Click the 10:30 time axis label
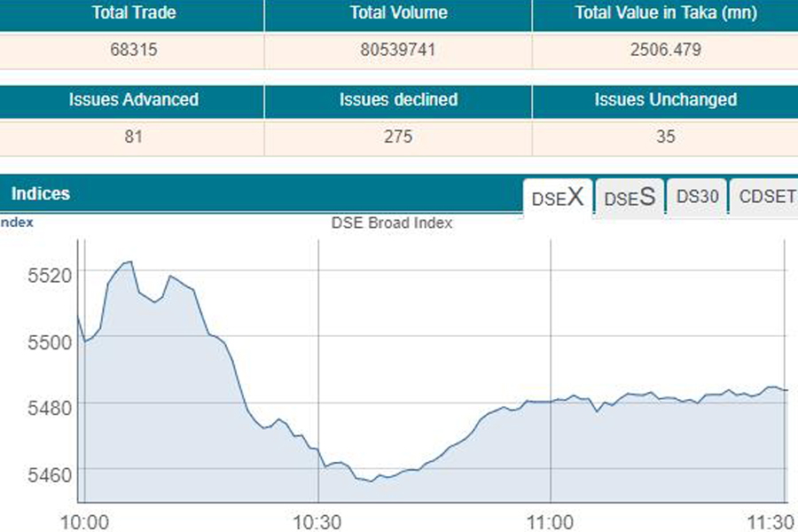Screen dimensions: 798x532 [318, 520]
